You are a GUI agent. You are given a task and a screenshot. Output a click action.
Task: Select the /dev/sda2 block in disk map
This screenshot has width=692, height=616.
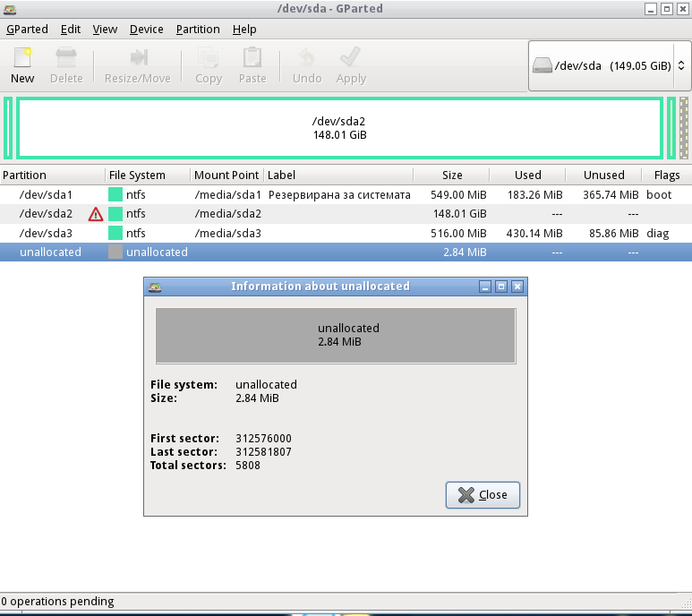[x=340, y=128]
